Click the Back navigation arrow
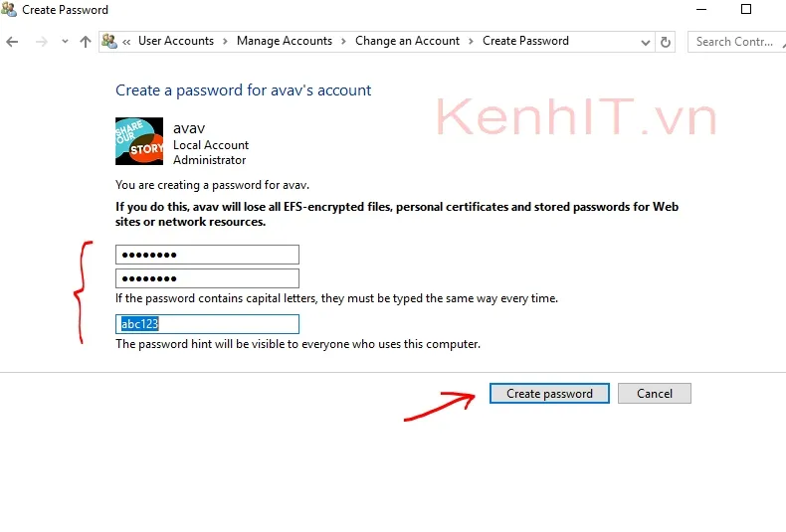 point(12,42)
